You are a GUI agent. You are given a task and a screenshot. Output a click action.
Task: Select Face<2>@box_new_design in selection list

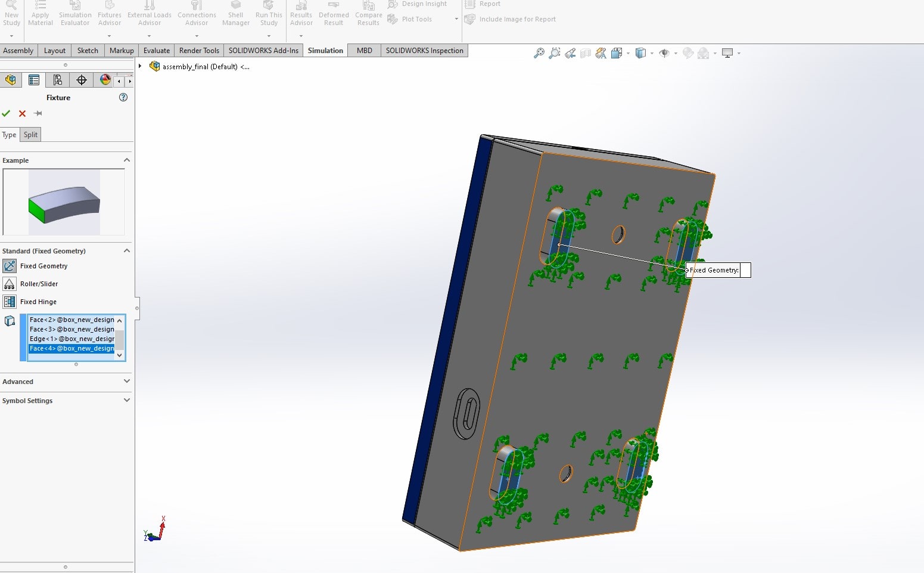[x=71, y=320]
